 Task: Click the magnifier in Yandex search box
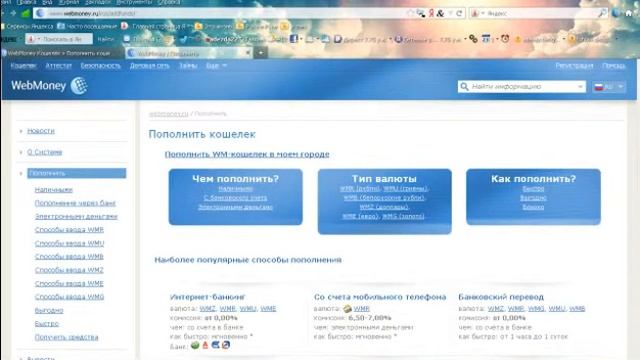pos(602,13)
